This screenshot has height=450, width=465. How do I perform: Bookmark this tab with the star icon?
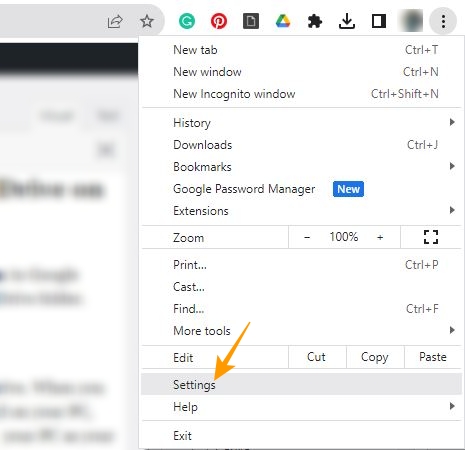tap(147, 22)
